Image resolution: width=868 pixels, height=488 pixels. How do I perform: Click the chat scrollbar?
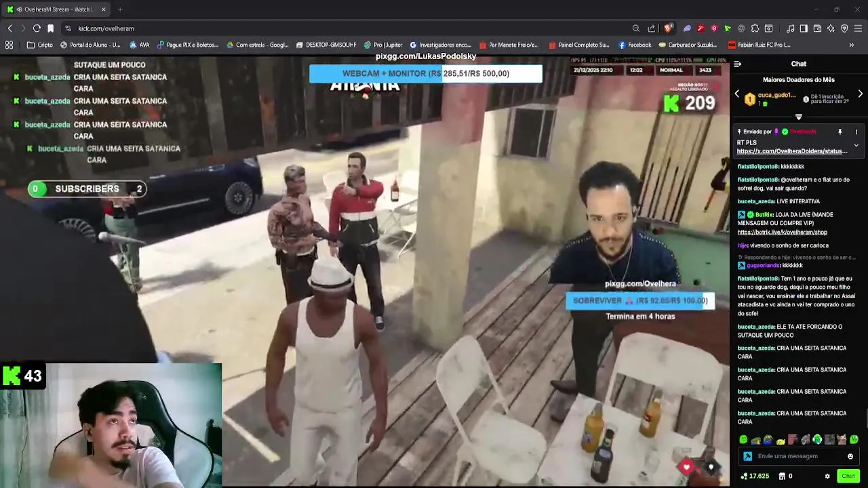(866, 418)
